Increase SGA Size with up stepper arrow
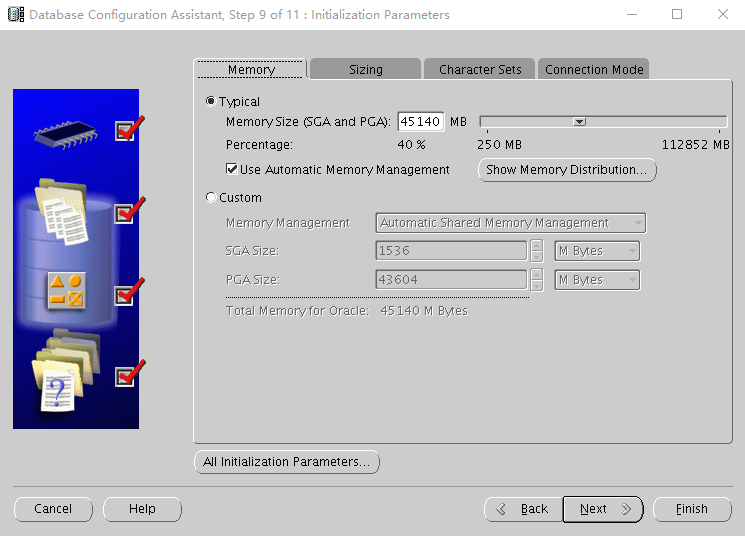745x536 pixels. (537, 246)
